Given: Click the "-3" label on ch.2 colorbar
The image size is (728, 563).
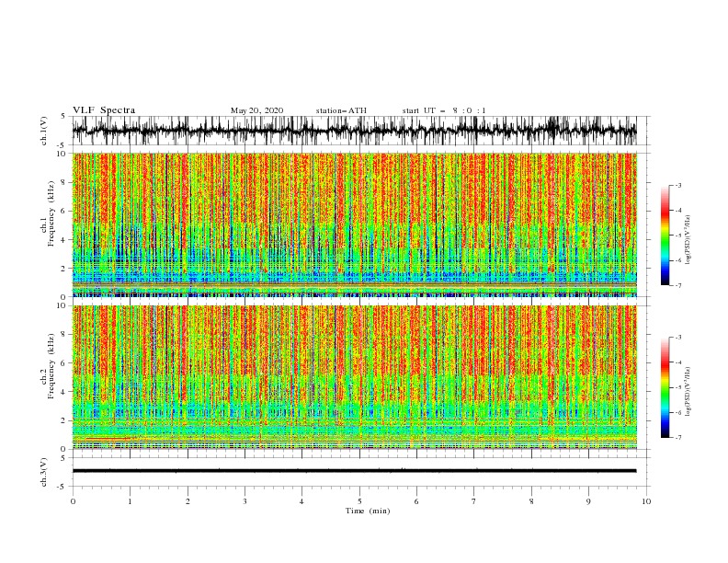Looking at the screenshot, I should pyautogui.click(x=678, y=338).
